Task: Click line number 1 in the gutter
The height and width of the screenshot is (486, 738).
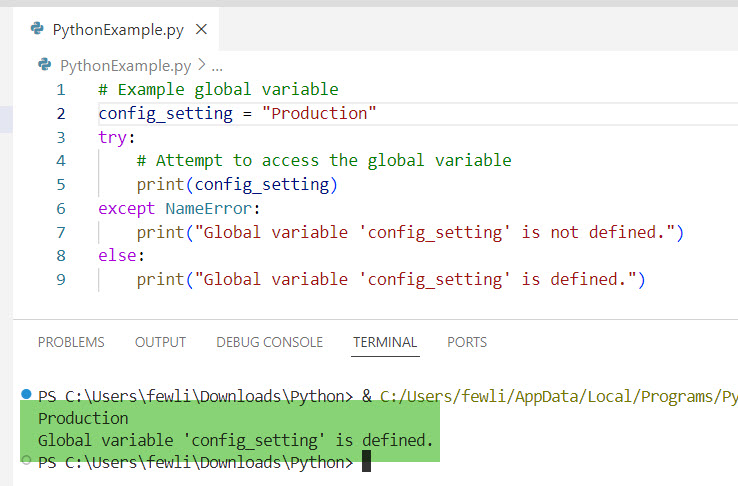Action: (x=61, y=90)
